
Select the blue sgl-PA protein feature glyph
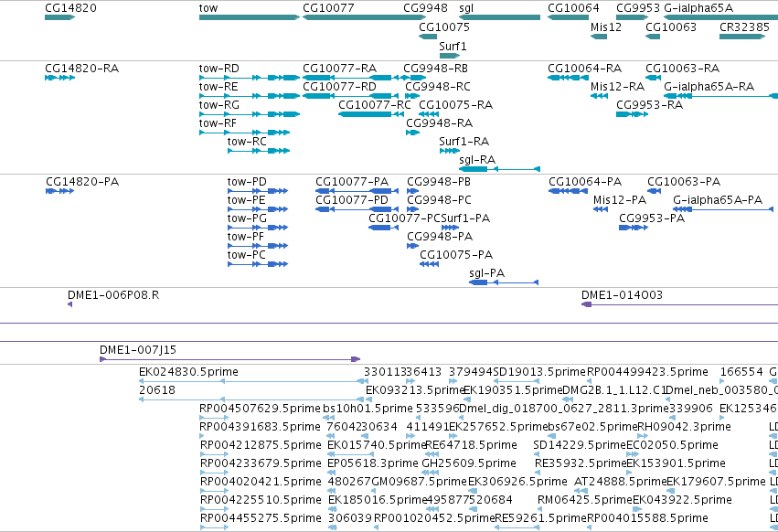pyautogui.click(x=504, y=282)
